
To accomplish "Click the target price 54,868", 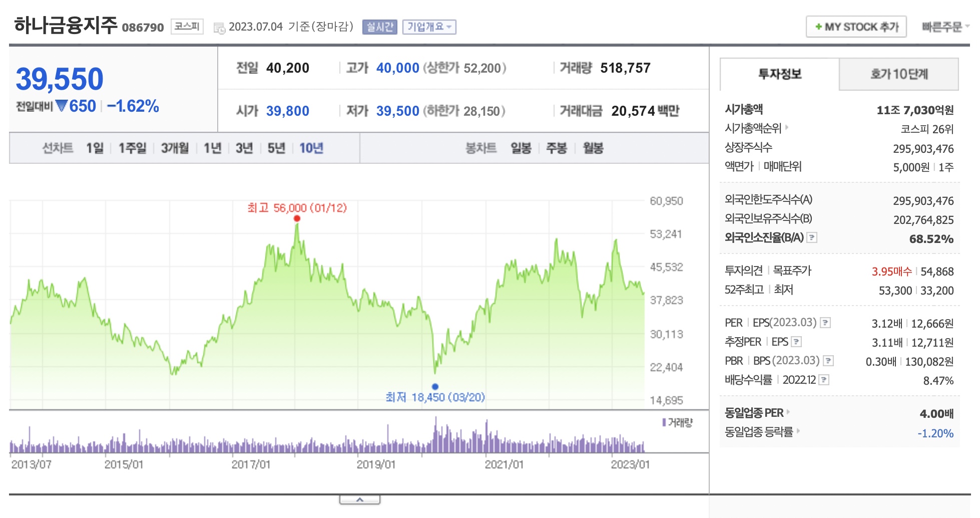I will pyautogui.click(x=937, y=272).
